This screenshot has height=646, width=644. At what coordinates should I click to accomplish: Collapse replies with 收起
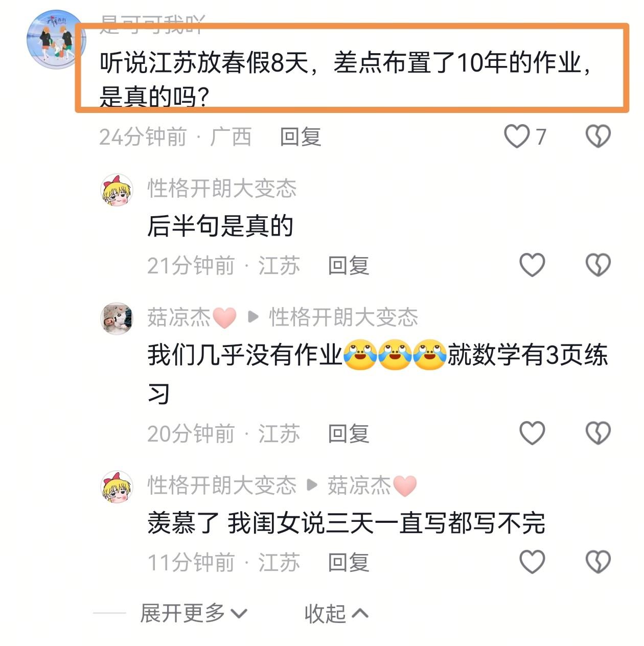(x=336, y=613)
